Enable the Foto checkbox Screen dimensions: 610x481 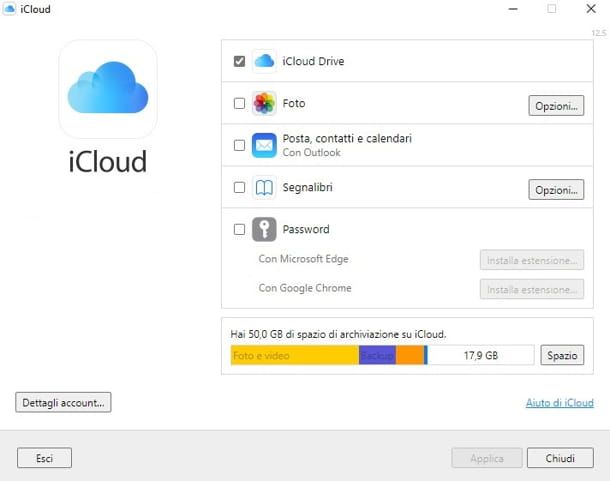239,104
